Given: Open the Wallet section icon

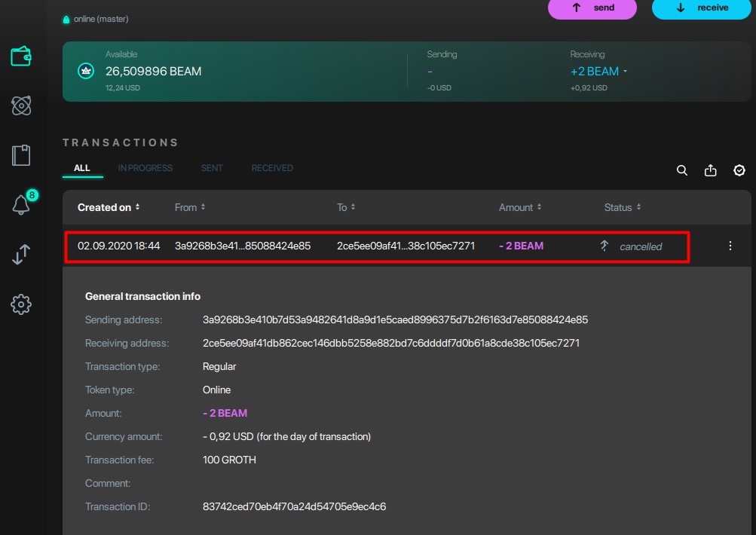Looking at the screenshot, I should pyautogui.click(x=23, y=55).
